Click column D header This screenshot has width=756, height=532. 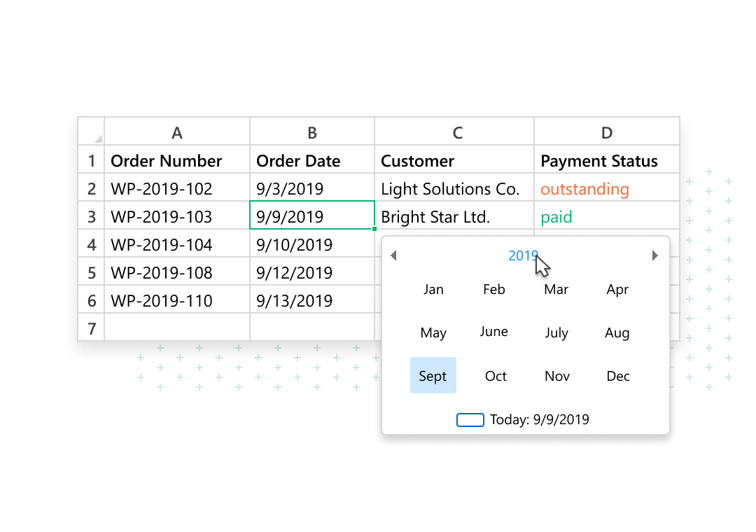click(606, 132)
